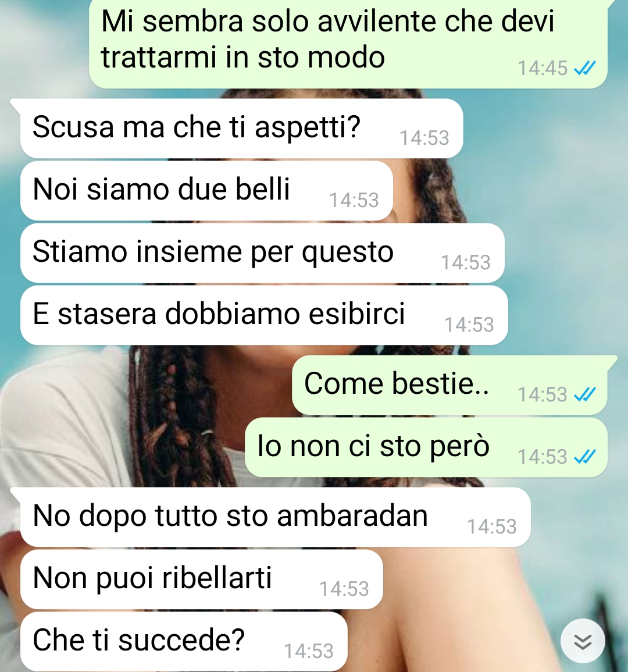Select the 'Noi siamo due belli' message
The image size is (628, 672).
(x=206, y=191)
